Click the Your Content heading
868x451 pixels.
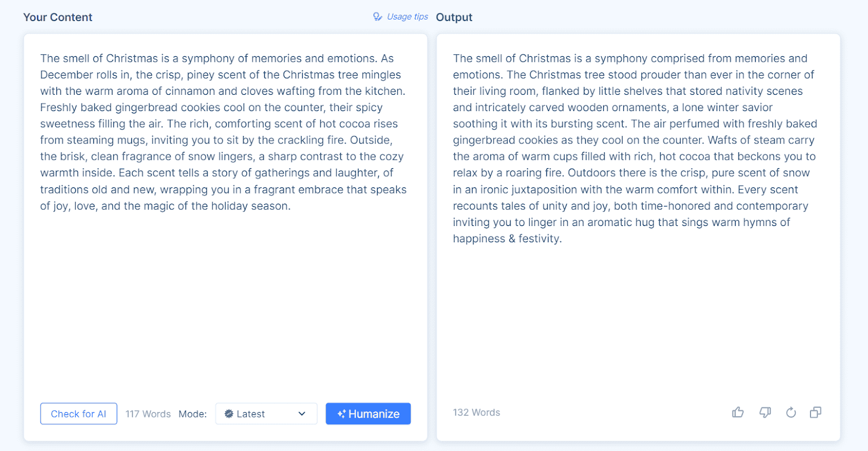click(58, 17)
